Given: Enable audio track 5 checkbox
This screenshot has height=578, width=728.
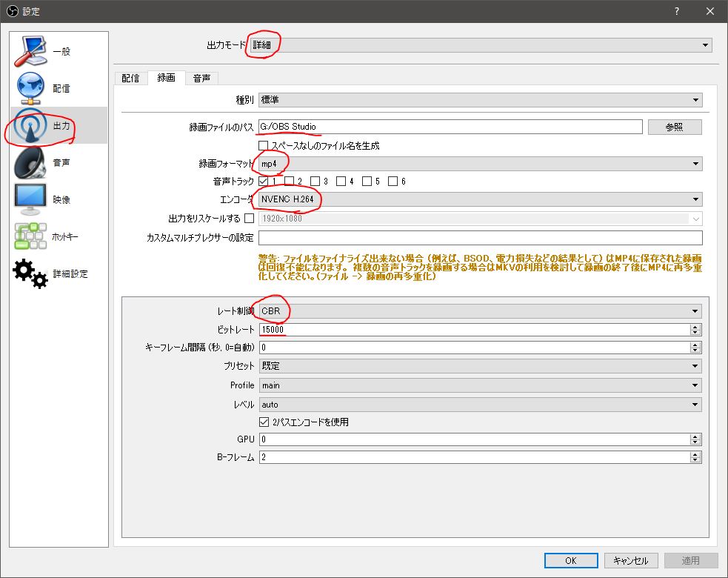Looking at the screenshot, I should point(367,181).
